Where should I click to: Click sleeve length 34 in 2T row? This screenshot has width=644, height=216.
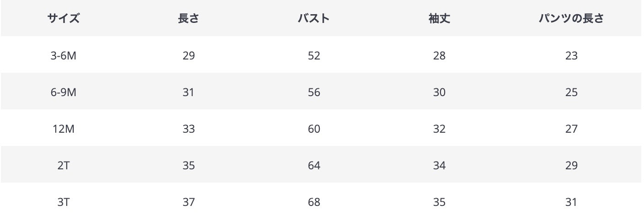pyautogui.click(x=439, y=166)
